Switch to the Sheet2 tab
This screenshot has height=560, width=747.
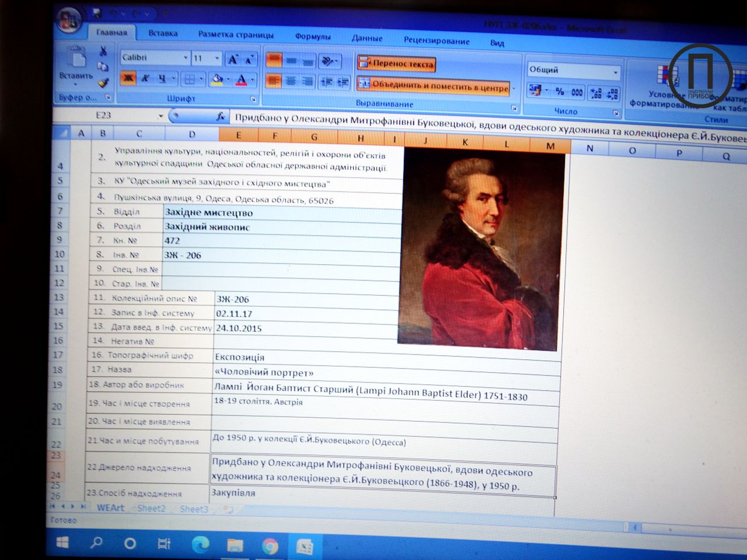click(x=151, y=508)
